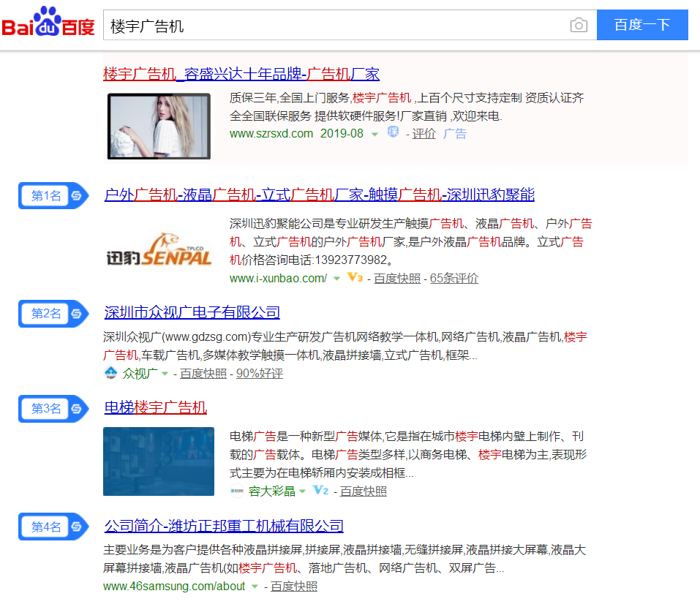This screenshot has width=700, height=607.
Task: Open 百度快照 for the 迅豹 result
Action: pos(397,278)
